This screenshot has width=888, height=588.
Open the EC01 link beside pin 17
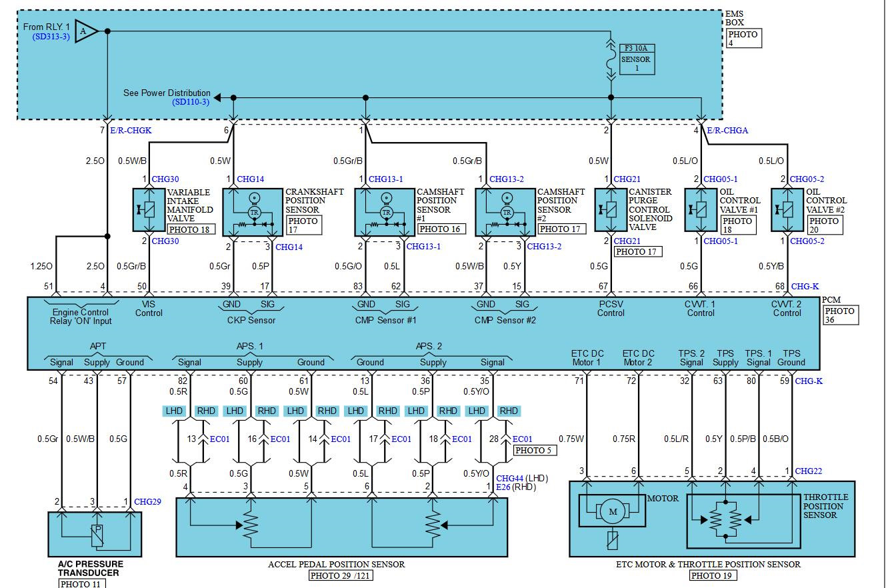[x=401, y=439]
